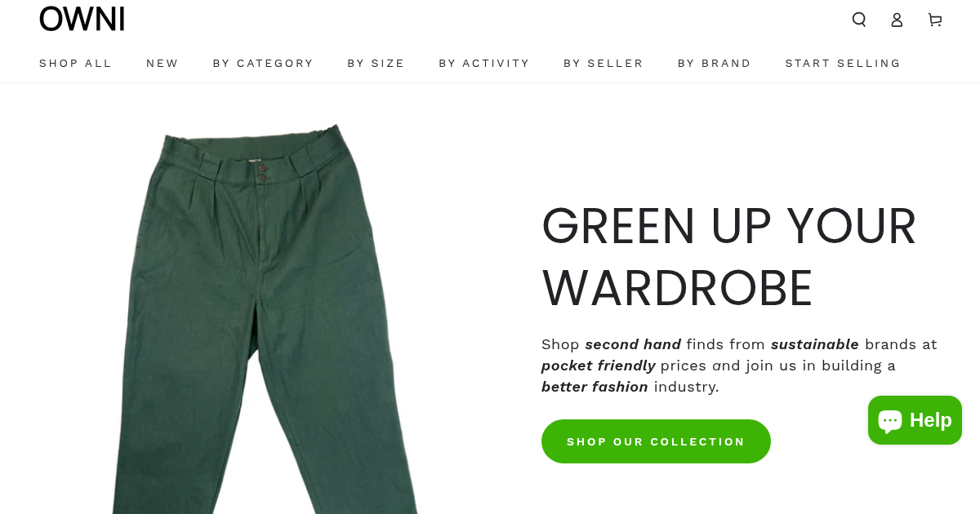Click the trousers waistband buttons in image
Screen dimensions: 980x514
pos(262,172)
